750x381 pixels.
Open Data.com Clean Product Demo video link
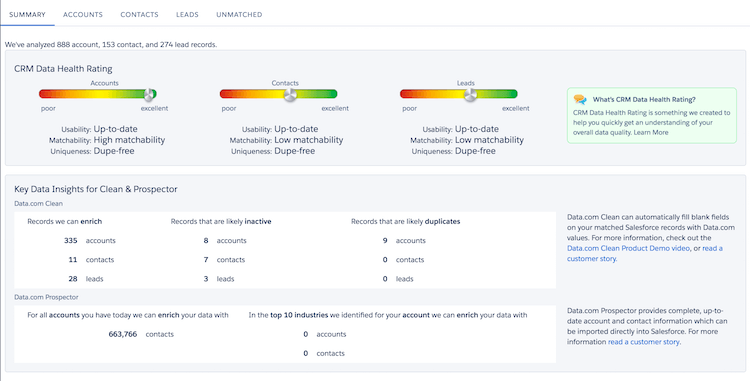click(x=629, y=248)
